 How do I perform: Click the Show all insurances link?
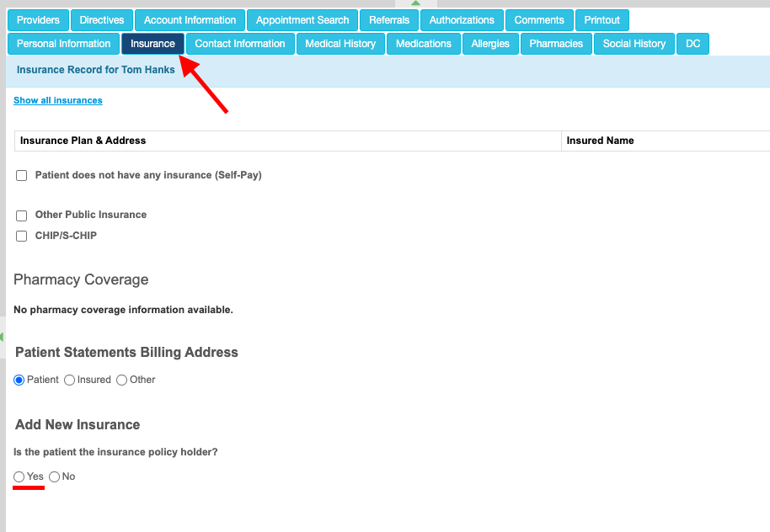click(x=58, y=100)
